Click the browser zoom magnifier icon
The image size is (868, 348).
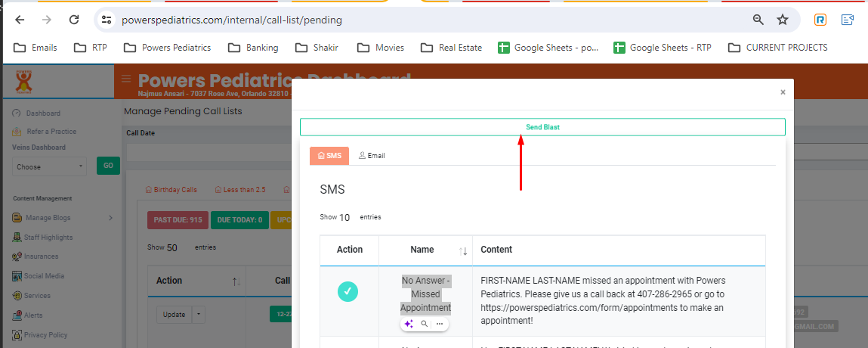(758, 20)
